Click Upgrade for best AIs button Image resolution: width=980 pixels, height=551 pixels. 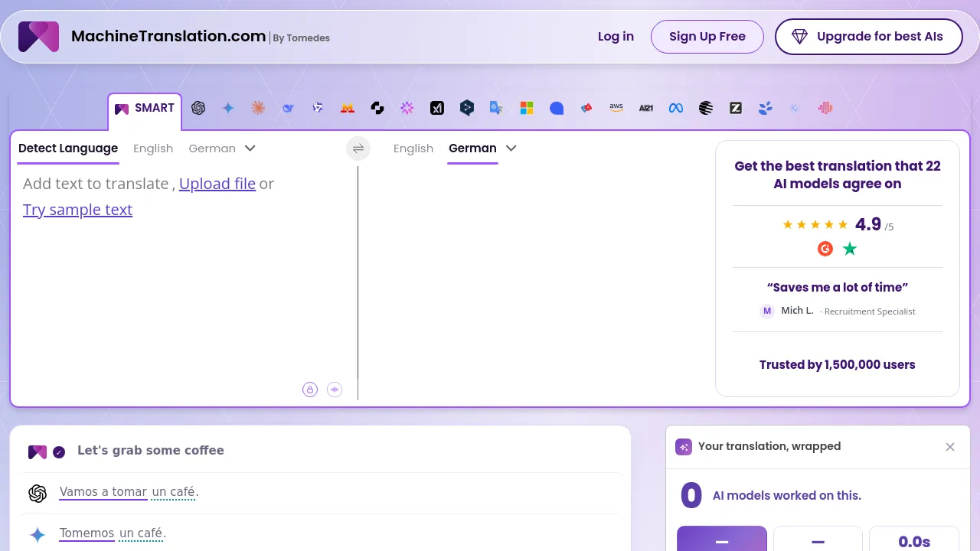(869, 37)
